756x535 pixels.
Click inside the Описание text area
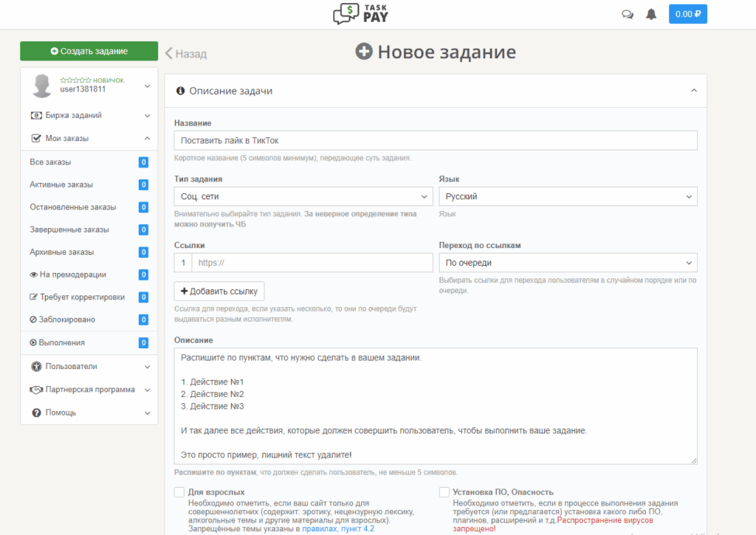click(436, 407)
